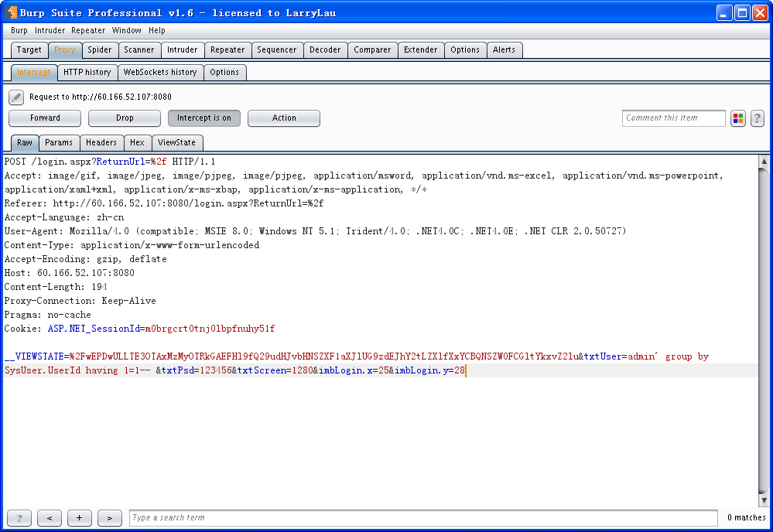Switch to the ViewState view tab
This screenshot has height=532, width=773.
176,143
